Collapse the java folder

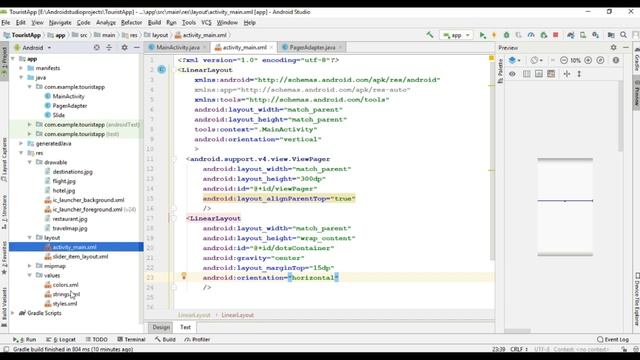point(21,78)
